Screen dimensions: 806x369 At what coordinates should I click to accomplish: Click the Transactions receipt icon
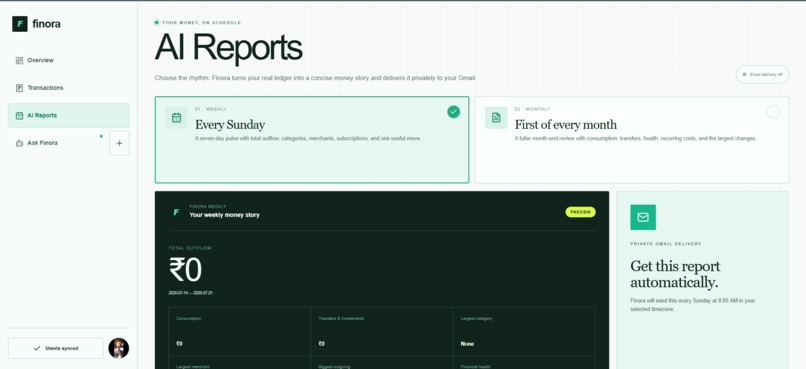20,88
